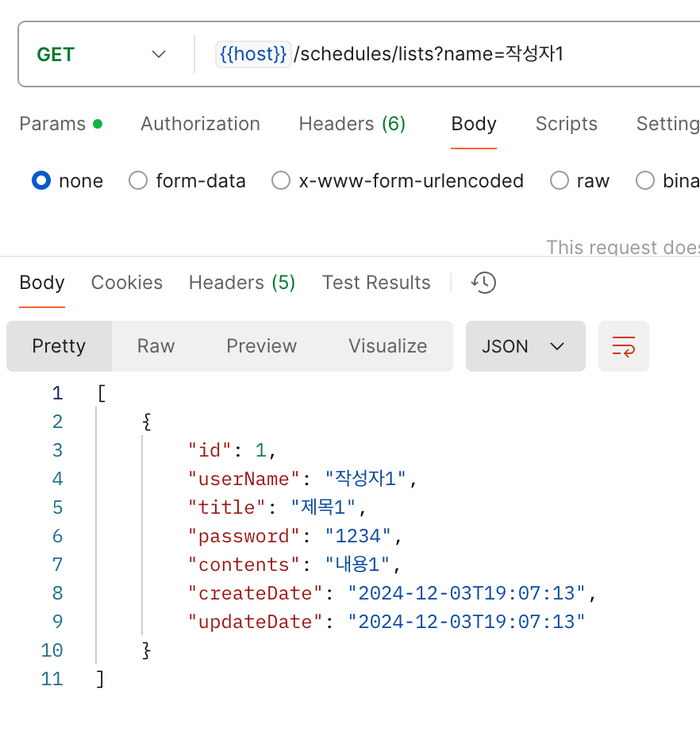Click the "contents" key in response

(x=244, y=565)
